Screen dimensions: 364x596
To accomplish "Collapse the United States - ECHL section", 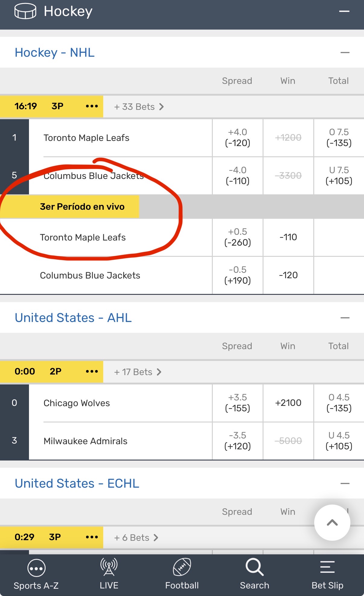I will click(x=345, y=483).
